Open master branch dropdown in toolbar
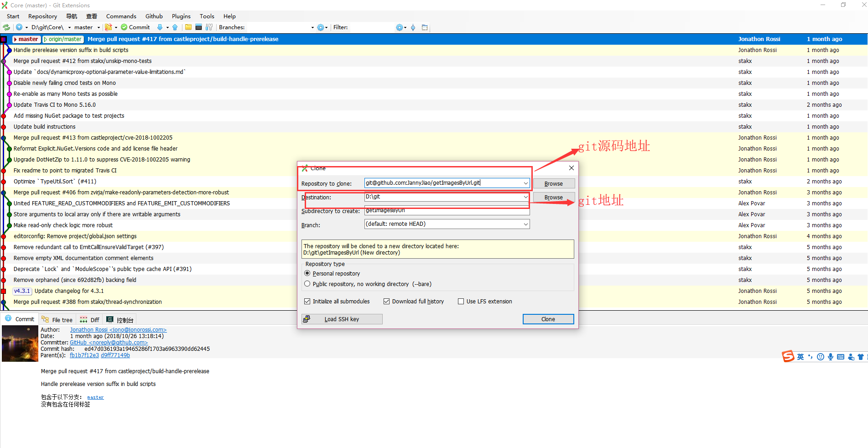The image size is (868, 448). coord(99,27)
